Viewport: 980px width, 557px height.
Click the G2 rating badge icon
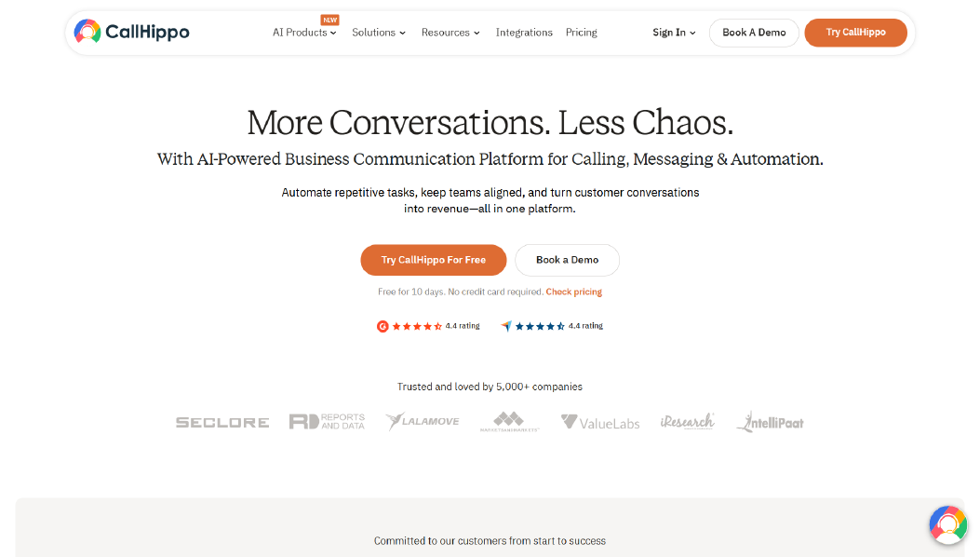pos(383,326)
